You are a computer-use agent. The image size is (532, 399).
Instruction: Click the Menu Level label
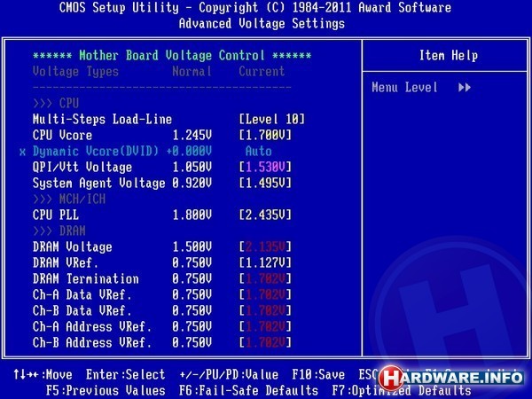point(405,88)
